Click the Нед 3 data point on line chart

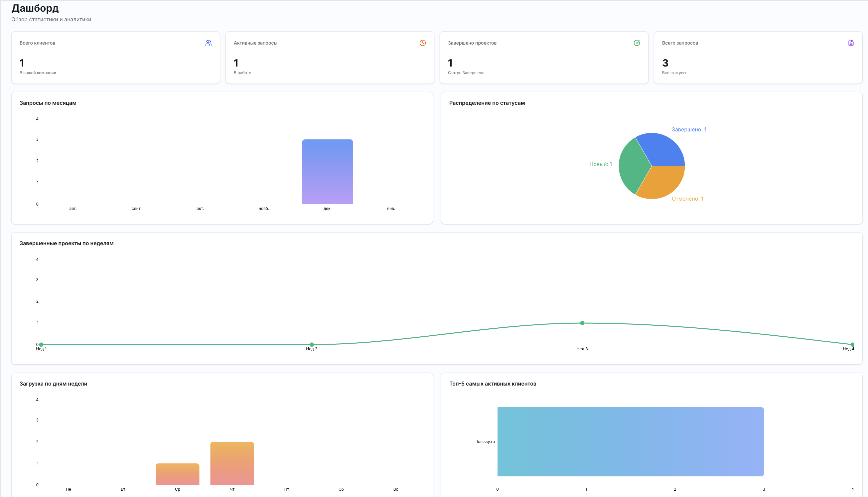582,323
